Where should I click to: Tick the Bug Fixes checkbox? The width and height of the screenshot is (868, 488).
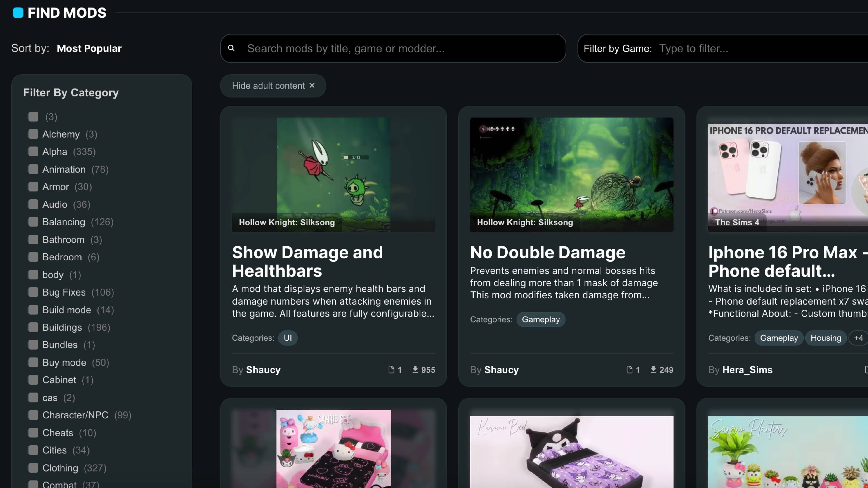[x=33, y=292]
